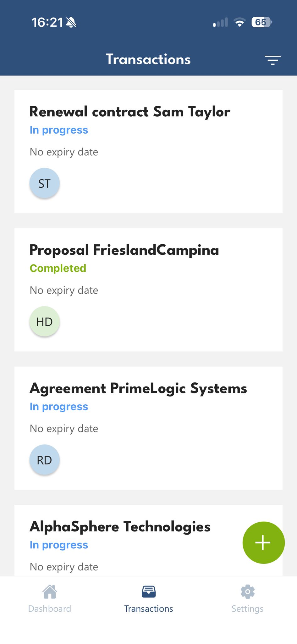Open the Agreement PrimeLogic Systems card
The width and height of the screenshot is (297, 644).
(138, 388)
